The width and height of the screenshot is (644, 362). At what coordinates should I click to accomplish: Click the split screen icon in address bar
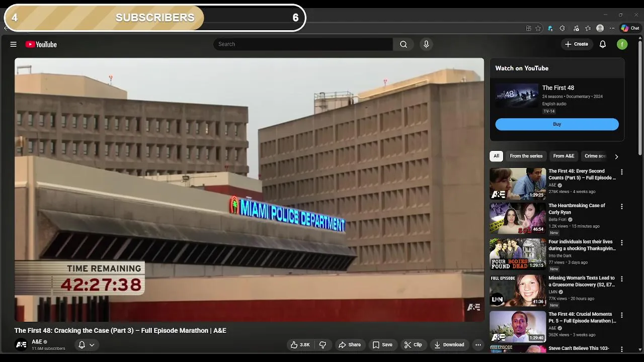click(528, 28)
